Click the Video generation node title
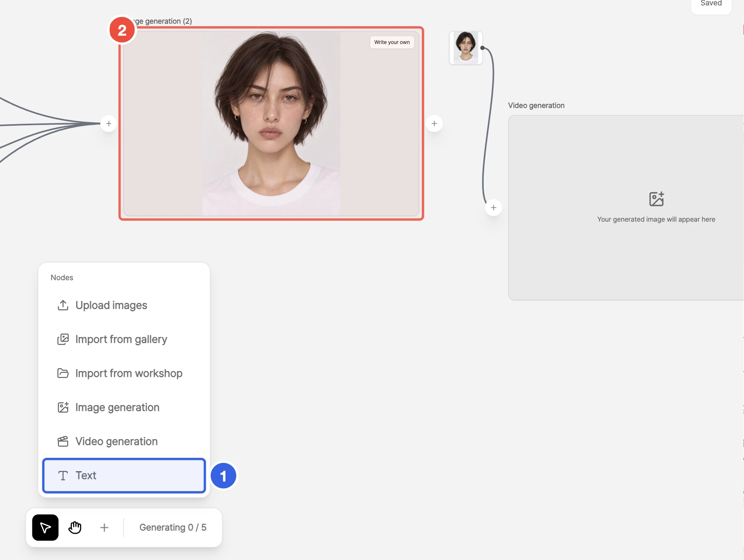The image size is (744, 560). click(536, 105)
